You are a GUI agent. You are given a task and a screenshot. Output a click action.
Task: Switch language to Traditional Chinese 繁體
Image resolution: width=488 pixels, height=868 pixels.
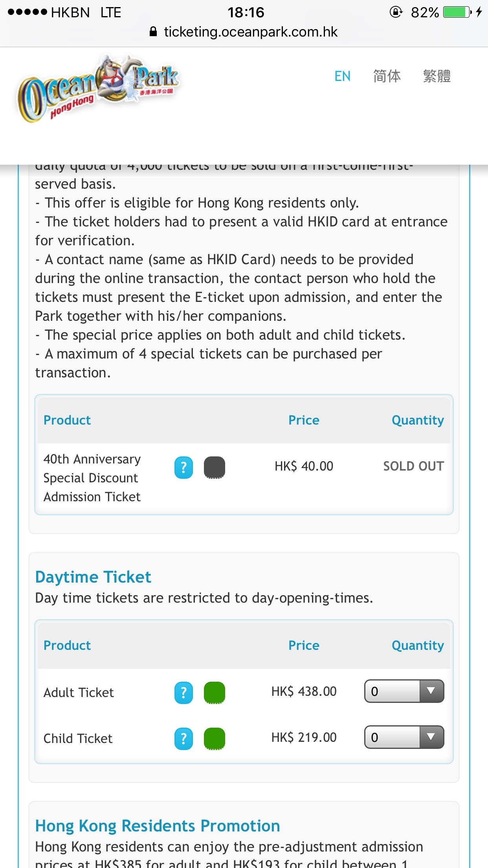tap(437, 76)
